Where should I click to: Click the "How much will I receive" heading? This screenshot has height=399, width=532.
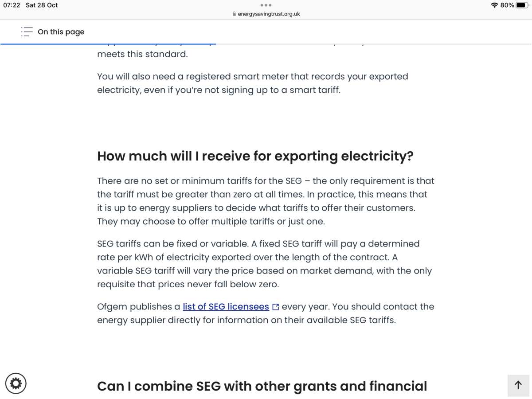(255, 156)
